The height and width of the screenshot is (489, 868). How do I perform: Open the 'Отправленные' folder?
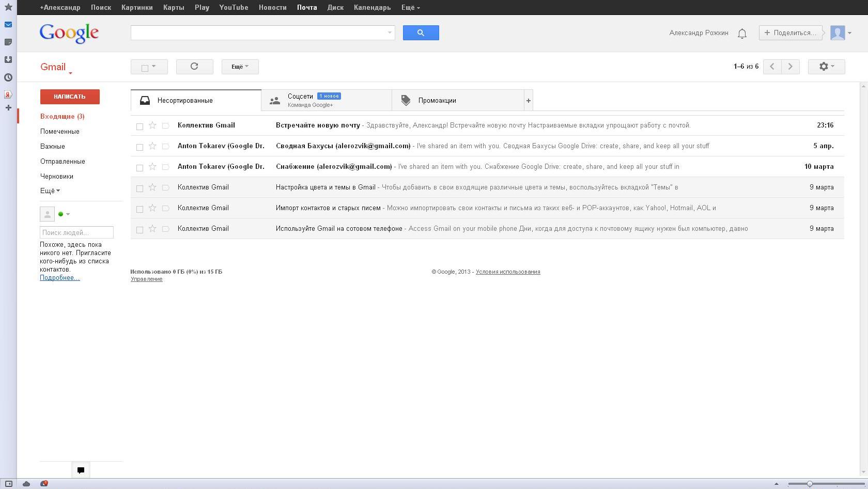(63, 161)
